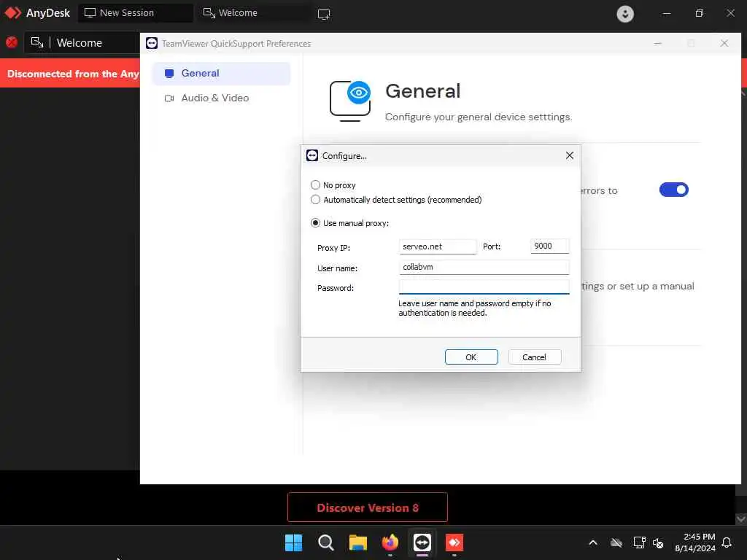Click the cloud sync tray icon
This screenshot has height=560, width=747.
point(616,542)
